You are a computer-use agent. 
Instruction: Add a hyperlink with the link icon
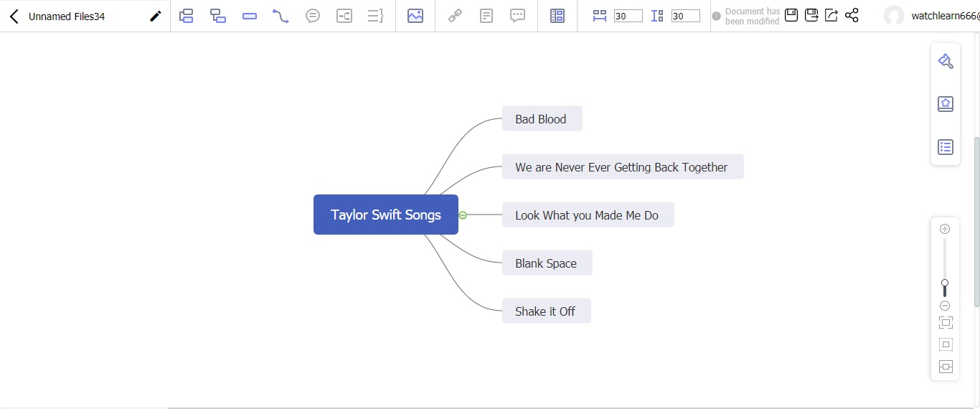[x=455, y=16]
